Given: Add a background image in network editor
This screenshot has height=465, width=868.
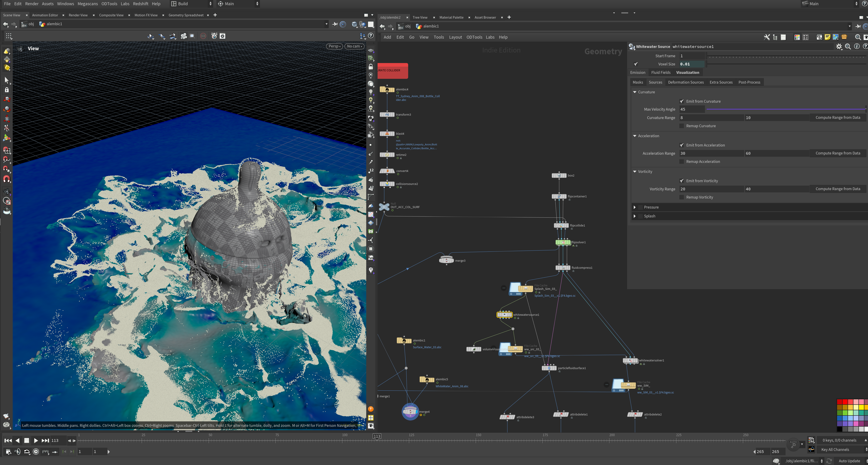Looking at the screenshot, I should [x=836, y=37].
